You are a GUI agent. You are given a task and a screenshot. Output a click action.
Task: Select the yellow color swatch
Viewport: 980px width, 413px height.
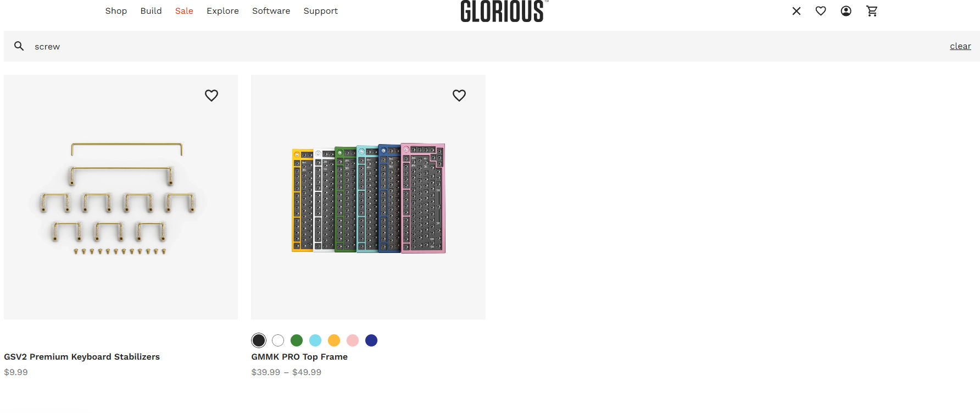click(x=334, y=340)
